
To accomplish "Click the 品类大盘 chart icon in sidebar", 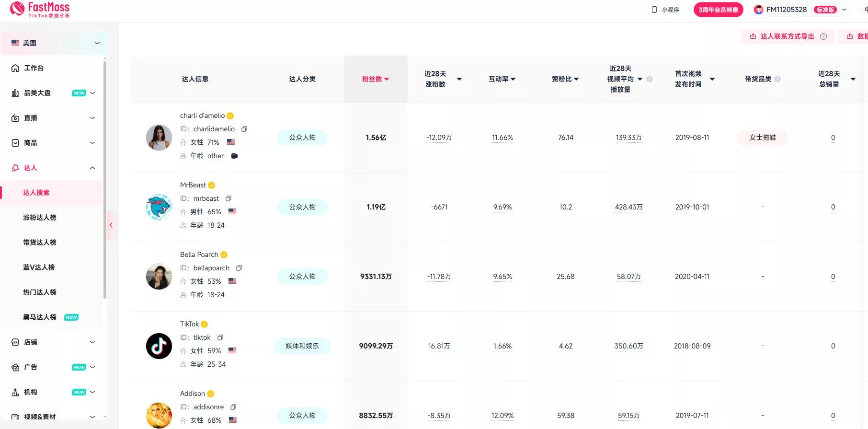I will point(15,93).
